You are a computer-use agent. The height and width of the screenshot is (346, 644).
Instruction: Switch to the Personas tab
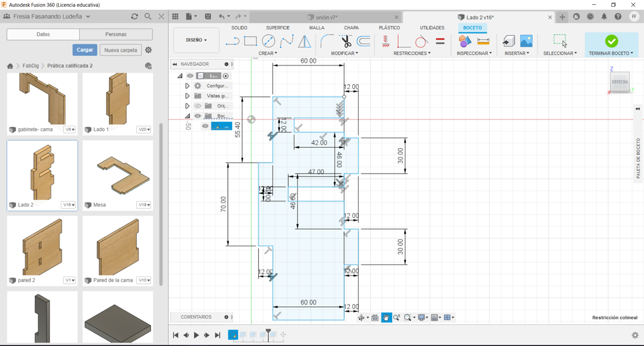pos(116,34)
